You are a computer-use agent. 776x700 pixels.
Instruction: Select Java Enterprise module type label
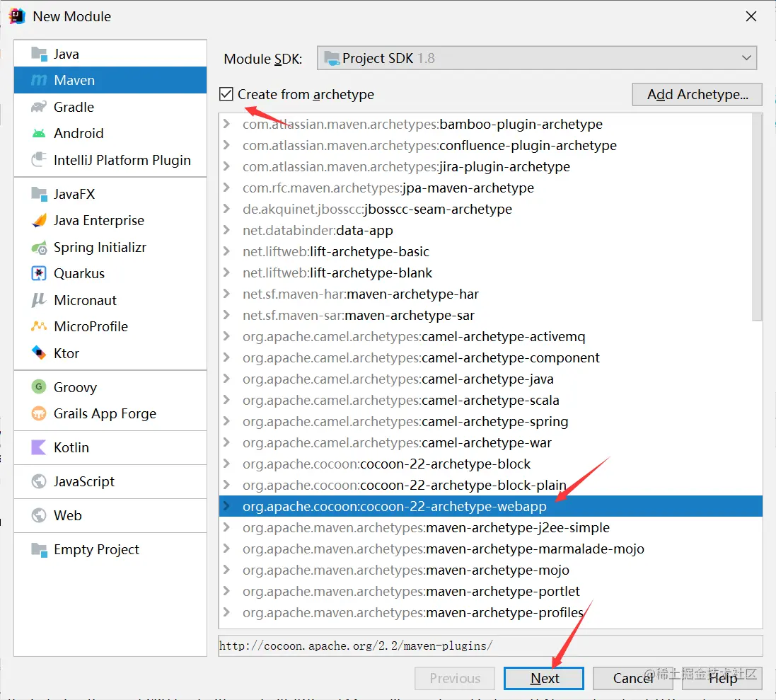point(99,220)
